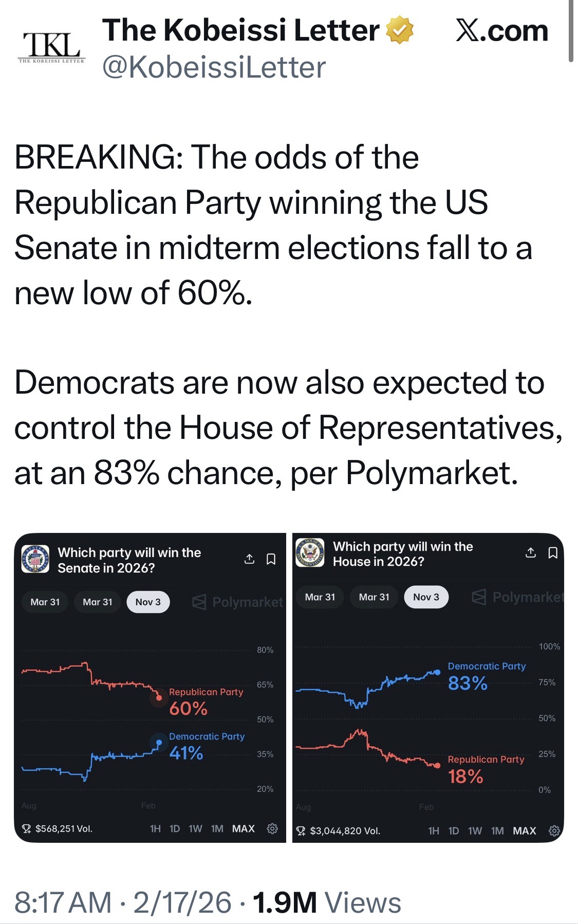Open settings gear on House chart
Screen dimensions: 578x924
[554, 830]
